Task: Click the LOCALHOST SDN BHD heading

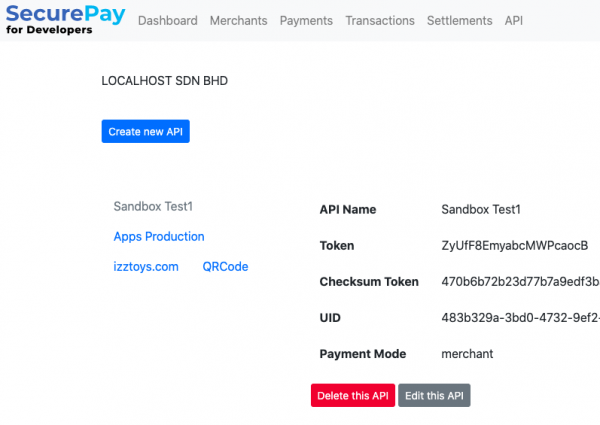Action: pyautogui.click(x=165, y=81)
